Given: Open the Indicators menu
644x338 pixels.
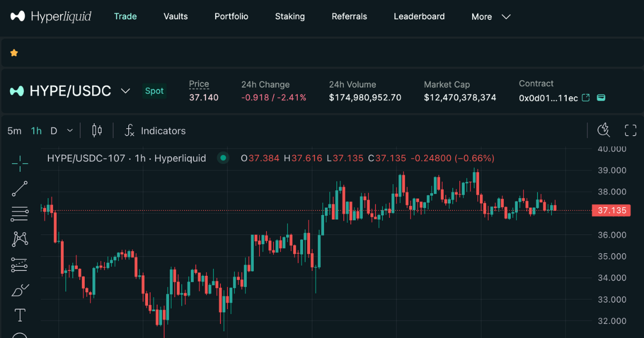Looking at the screenshot, I should pyautogui.click(x=155, y=130).
